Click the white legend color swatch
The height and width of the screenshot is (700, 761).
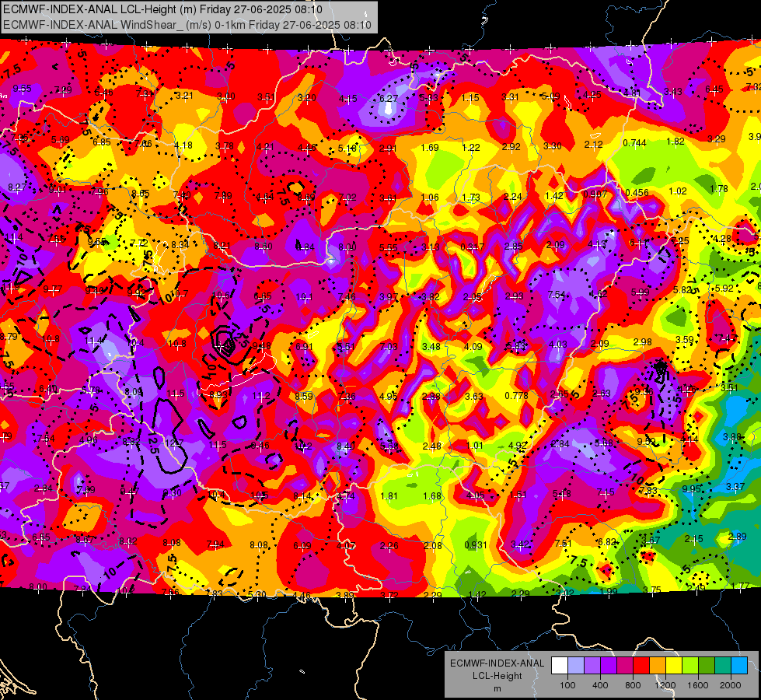pyautogui.click(x=560, y=666)
